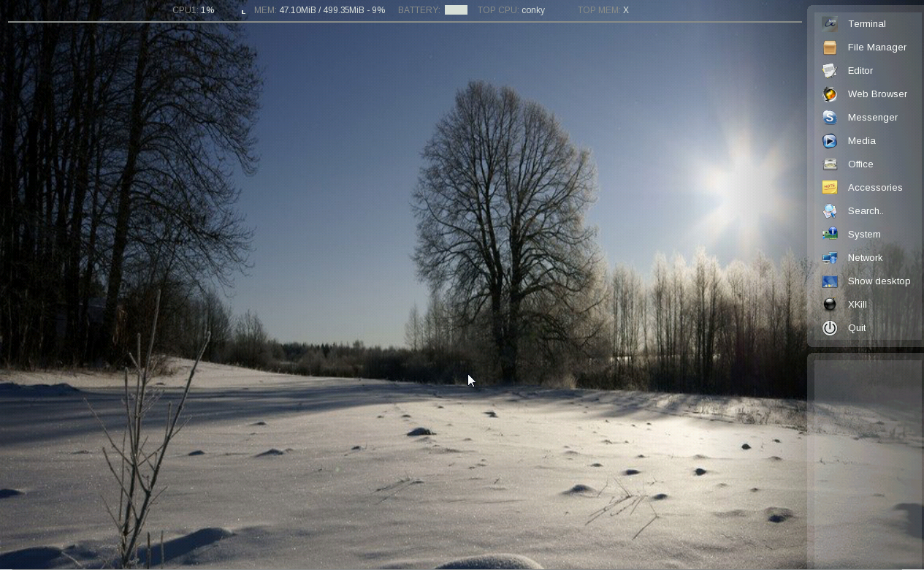Click the Show desktop monitor icon
This screenshot has height=570, width=924.
[x=830, y=281]
